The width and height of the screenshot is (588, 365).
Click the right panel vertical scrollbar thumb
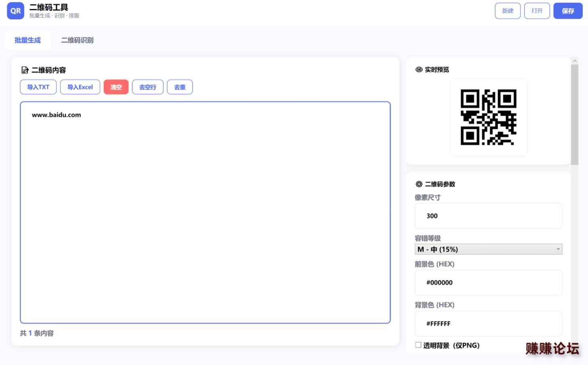575,114
